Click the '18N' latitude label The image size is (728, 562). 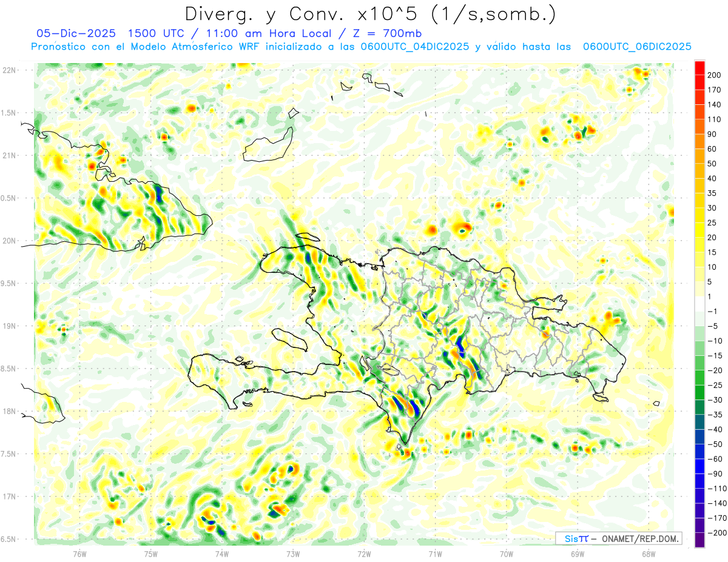coord(9,411)
